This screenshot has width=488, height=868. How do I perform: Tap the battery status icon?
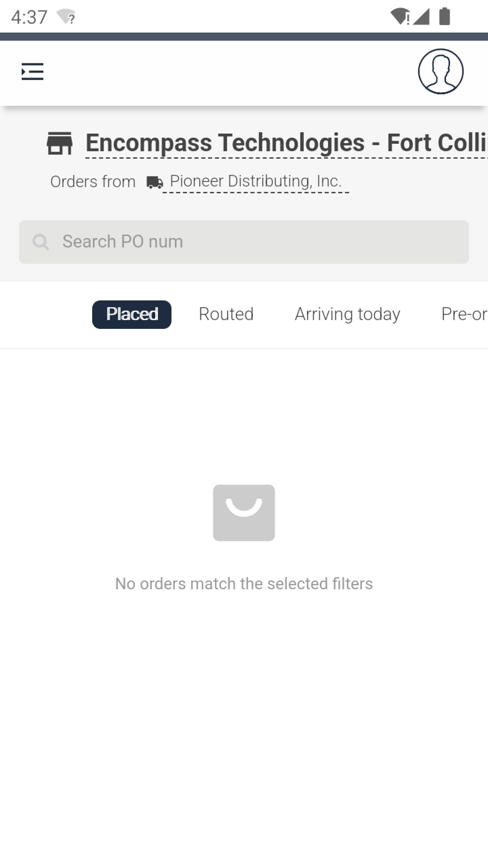[445, 17]
